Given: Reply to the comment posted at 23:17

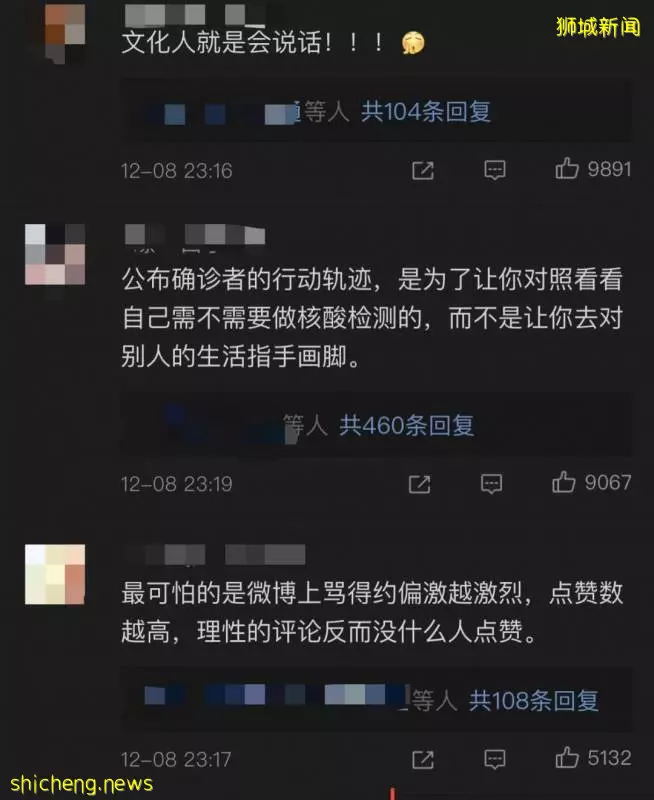Looking at the screenshot, I should click(495, 759).
